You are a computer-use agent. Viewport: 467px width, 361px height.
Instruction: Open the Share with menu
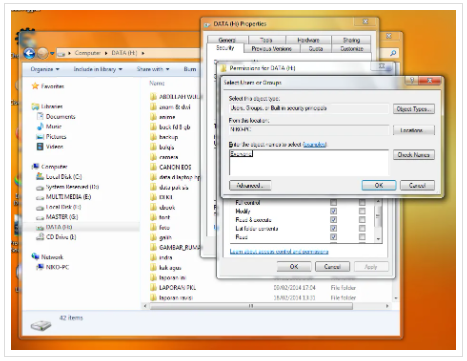[x=153, y=69]
